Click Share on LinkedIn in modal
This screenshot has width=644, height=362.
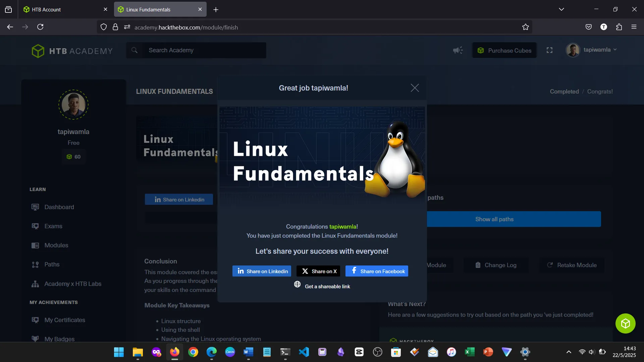(x=262, y=271)
